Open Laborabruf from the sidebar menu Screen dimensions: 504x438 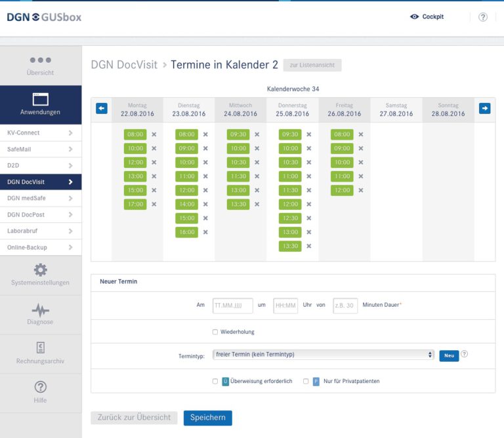(x=41, y=231)
